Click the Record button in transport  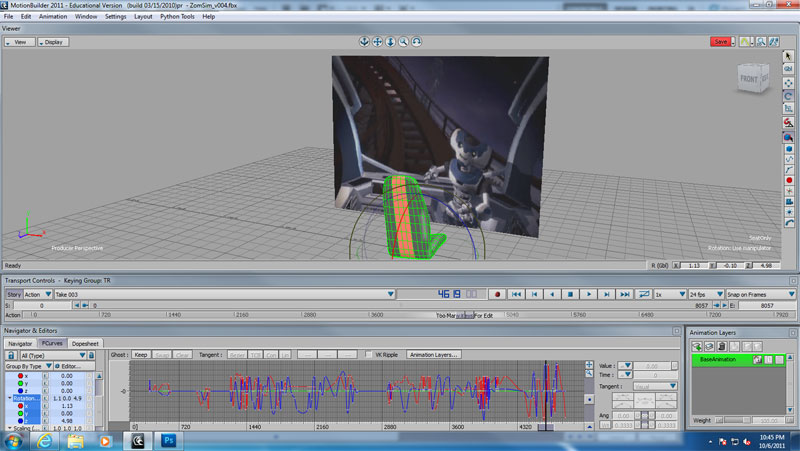497,294
